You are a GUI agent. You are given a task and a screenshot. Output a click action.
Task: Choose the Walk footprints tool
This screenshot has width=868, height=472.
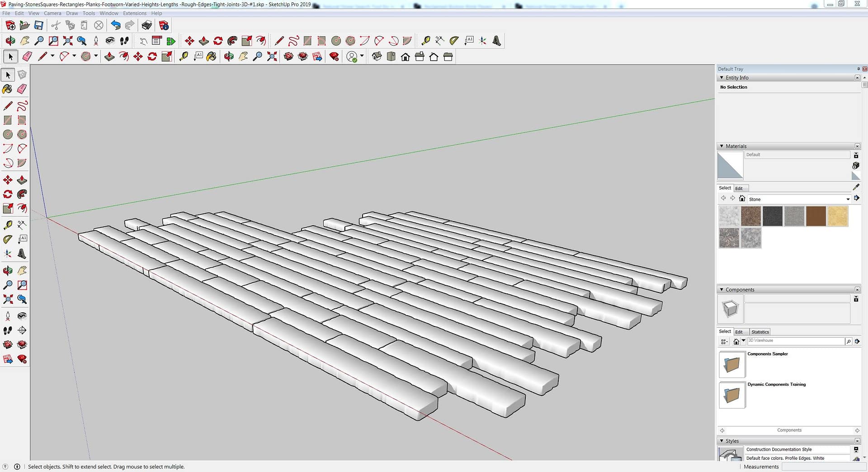tap(8, 330)
